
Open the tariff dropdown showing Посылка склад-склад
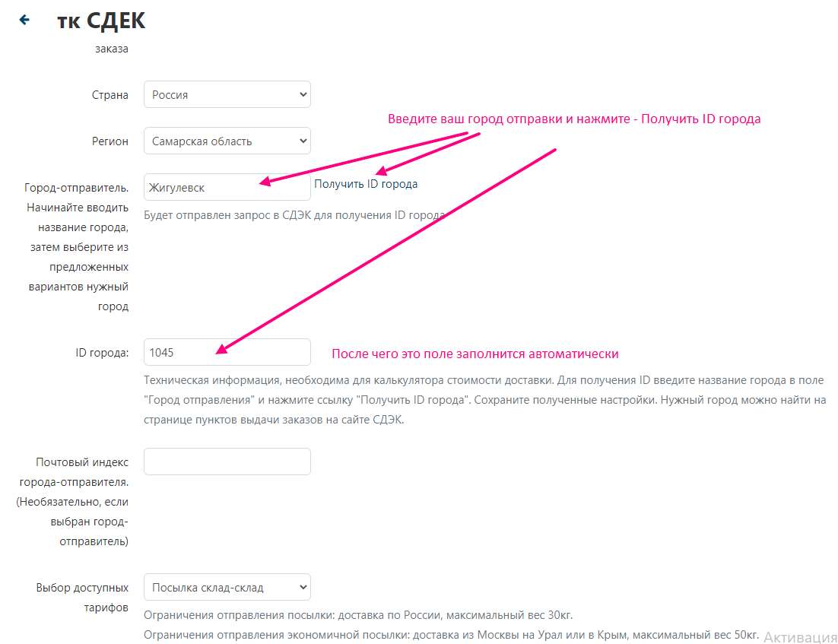[227, 587]
